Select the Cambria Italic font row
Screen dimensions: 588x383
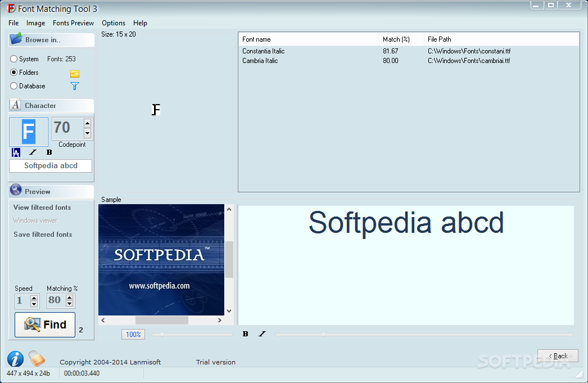point(409,61)
